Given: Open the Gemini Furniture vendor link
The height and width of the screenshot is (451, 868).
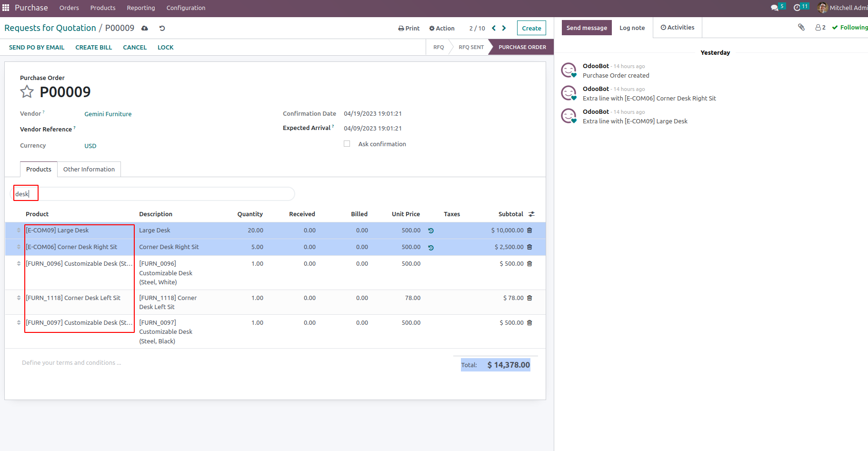Looking at the screenshot, I should pos(108,114).
